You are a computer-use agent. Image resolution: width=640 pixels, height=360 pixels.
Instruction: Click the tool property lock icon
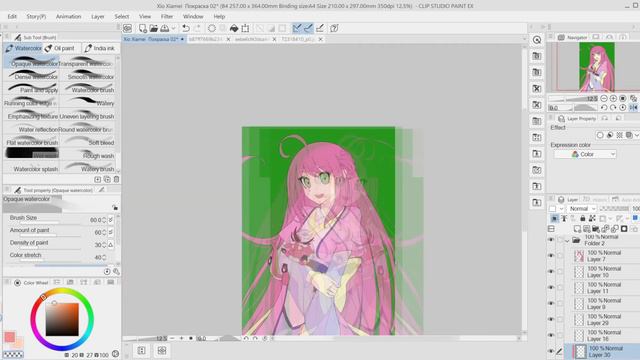coord(115,208)
